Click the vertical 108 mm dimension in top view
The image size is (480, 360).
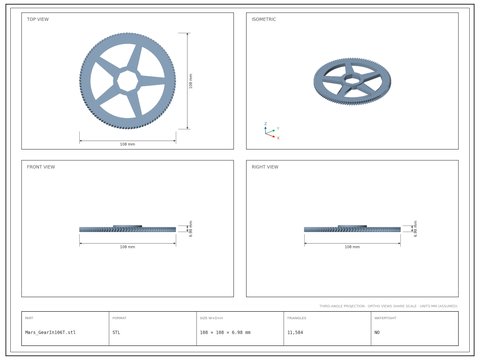tap(191, 81)
